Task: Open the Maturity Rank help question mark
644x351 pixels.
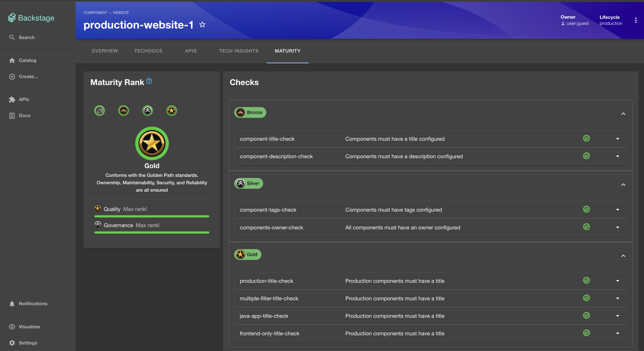Action: tap(149, 81)
